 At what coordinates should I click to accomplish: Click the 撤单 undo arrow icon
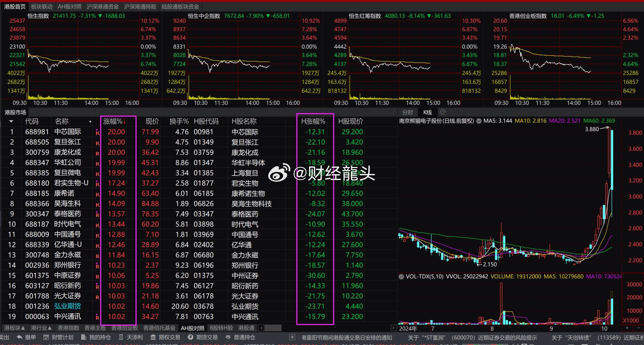click(19, 337)
